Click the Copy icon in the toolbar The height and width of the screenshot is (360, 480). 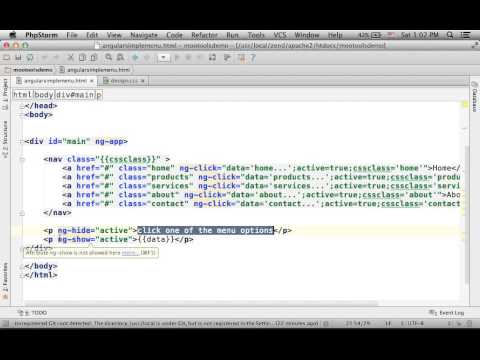click(82, 58)
